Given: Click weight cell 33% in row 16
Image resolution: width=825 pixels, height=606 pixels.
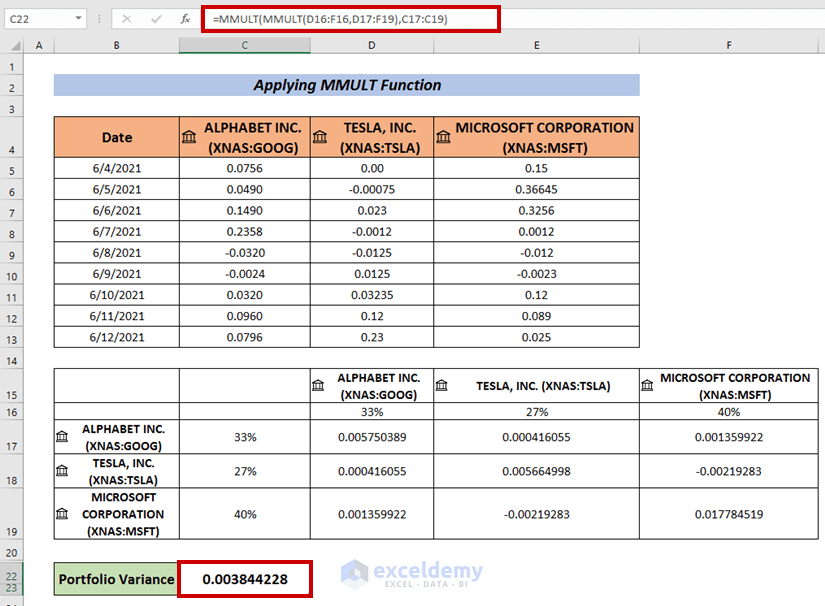Looking at the screenshot, I should coord(372,412).
